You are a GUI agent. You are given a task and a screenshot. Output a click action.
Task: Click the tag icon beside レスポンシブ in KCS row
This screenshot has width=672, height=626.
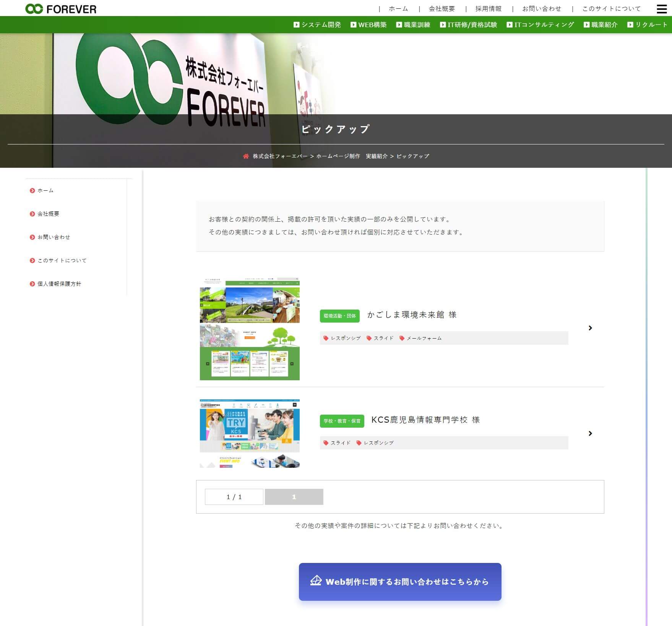point(359,443)
